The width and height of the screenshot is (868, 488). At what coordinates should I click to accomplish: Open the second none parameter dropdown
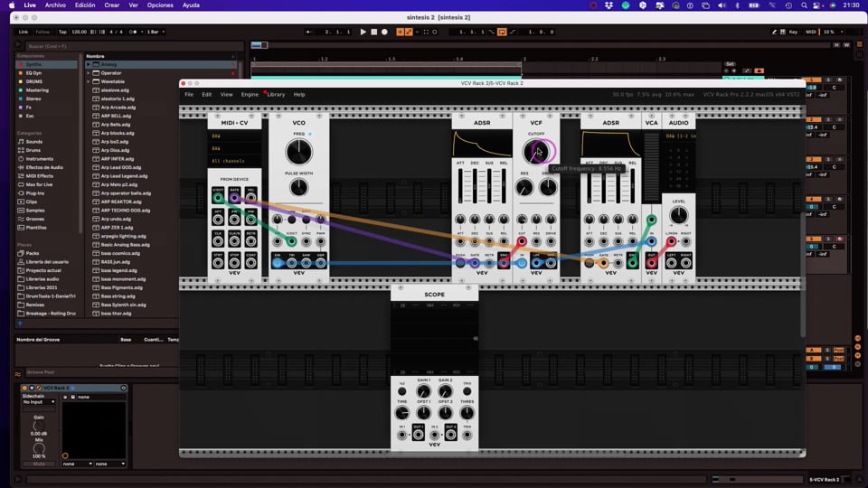109,464
